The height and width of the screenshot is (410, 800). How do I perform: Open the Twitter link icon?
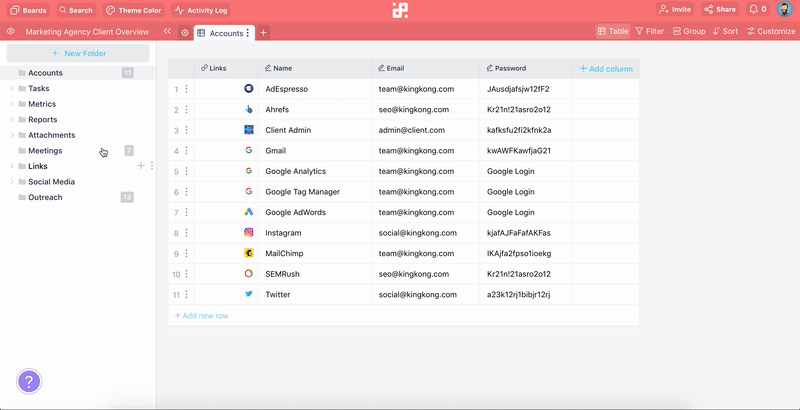(248, 294)
